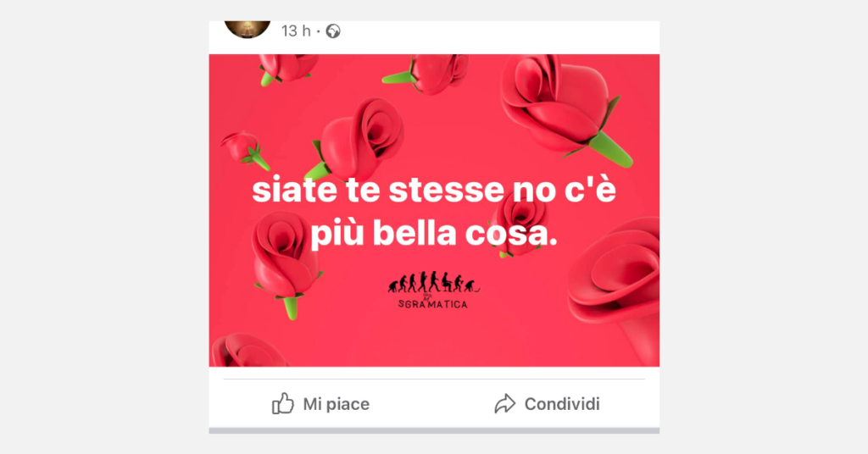Click the rose behind the word "cosa"
This screenshot has width=868, height=454.
518,224
